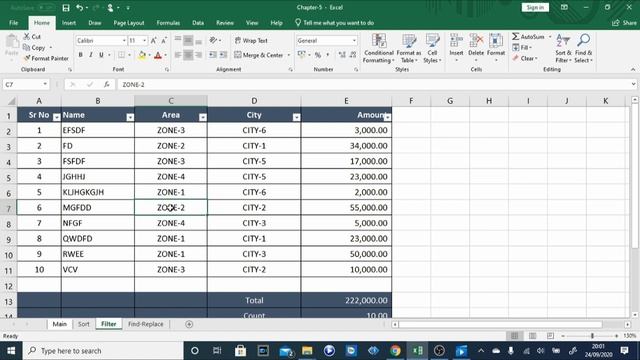Open the Sr No column filter dropdown

click(57, 118)
